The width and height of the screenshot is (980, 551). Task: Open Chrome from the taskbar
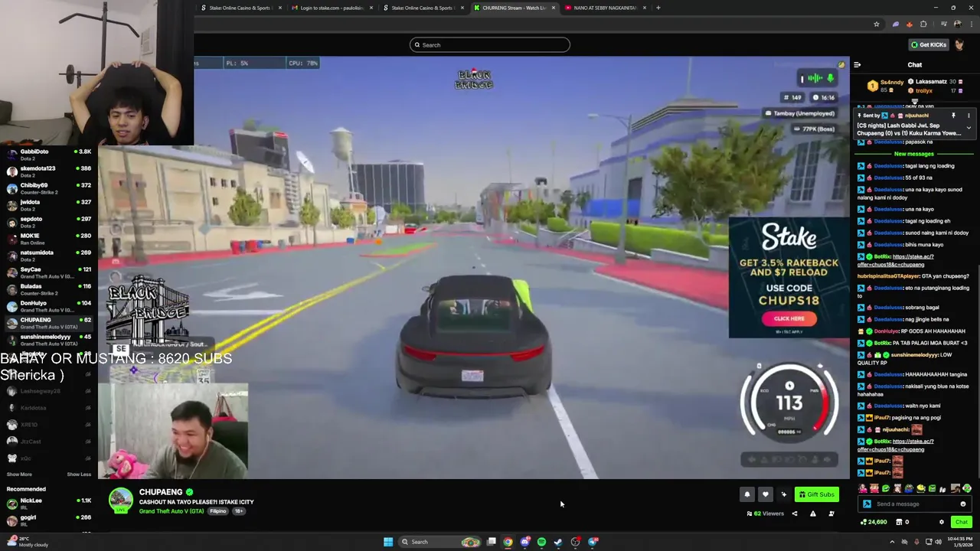508,542
